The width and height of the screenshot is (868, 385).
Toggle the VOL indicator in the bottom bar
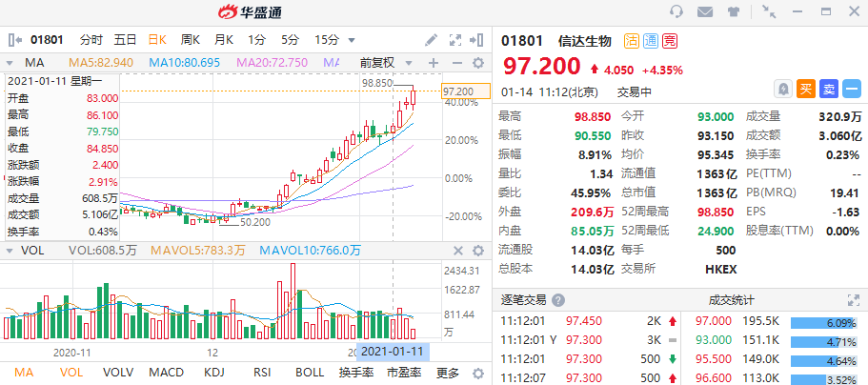coord(70,373)
